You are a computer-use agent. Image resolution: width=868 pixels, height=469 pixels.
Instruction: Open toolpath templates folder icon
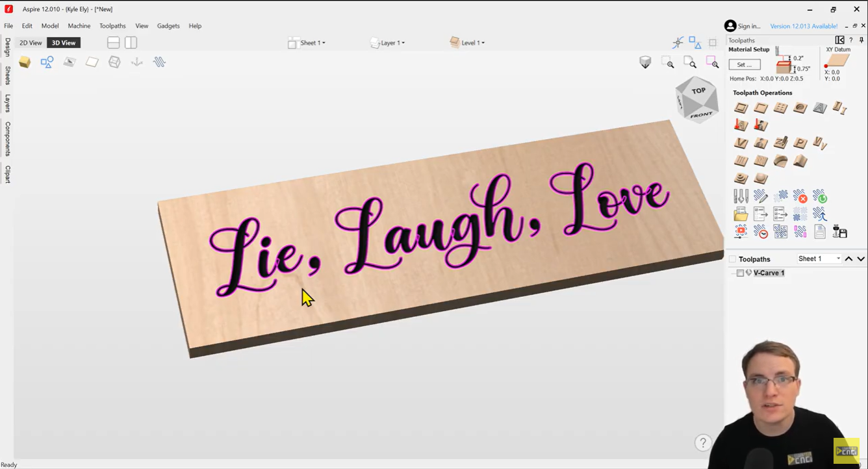[x=741, y=214]
